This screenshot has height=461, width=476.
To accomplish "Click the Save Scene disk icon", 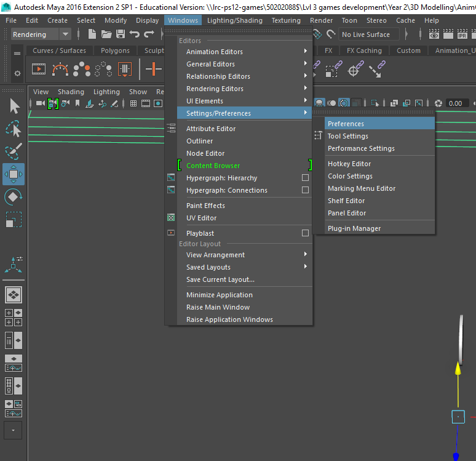I will tap(121, 34).
